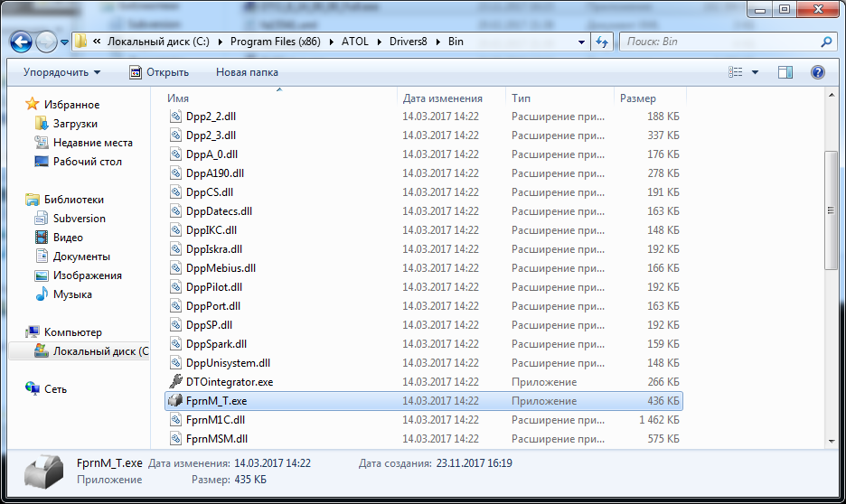Click the refresh icon beside the address bar
Screen dimensions: 846x504
pyautogui.click(x=602, y=42)
